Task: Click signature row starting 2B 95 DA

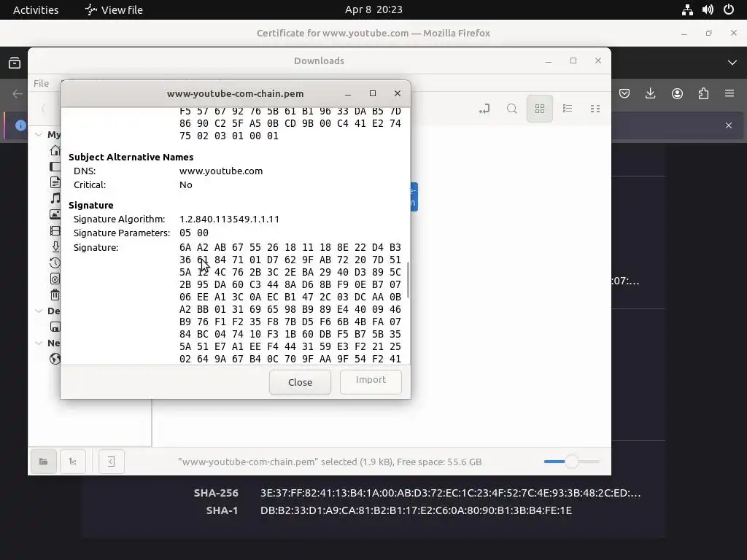Action: click(x=290, y=284)
